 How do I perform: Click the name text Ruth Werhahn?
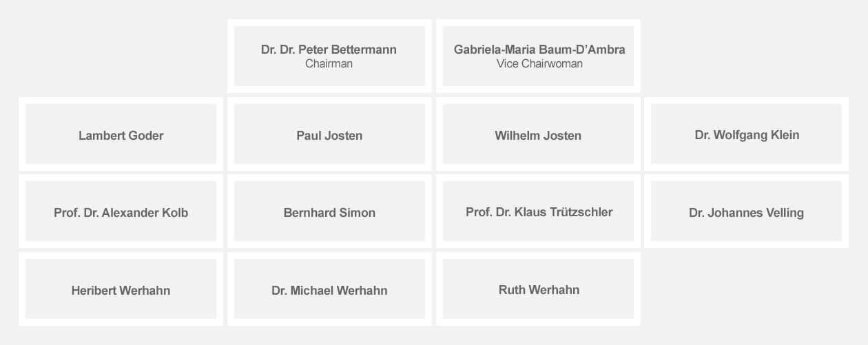[x=539, y=290]
